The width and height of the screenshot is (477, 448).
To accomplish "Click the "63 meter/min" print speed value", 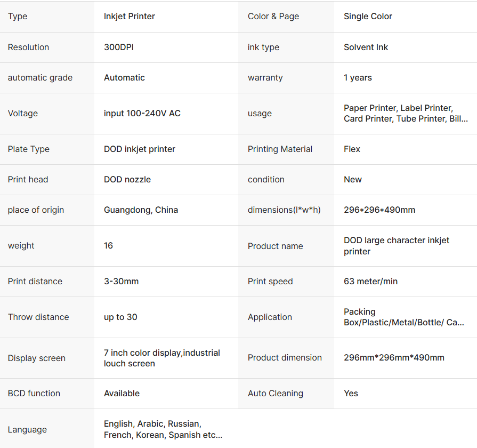I will [370, 281].
